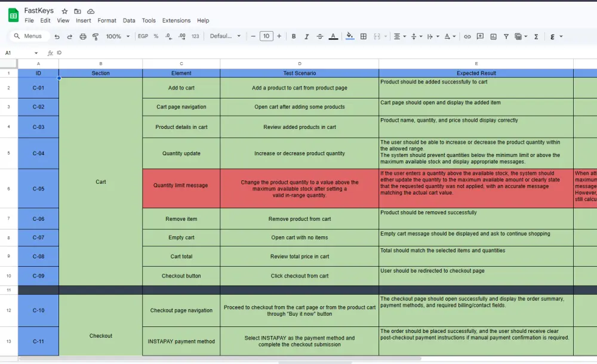
Task: Insert a chart
Action: tap(494, 36)
